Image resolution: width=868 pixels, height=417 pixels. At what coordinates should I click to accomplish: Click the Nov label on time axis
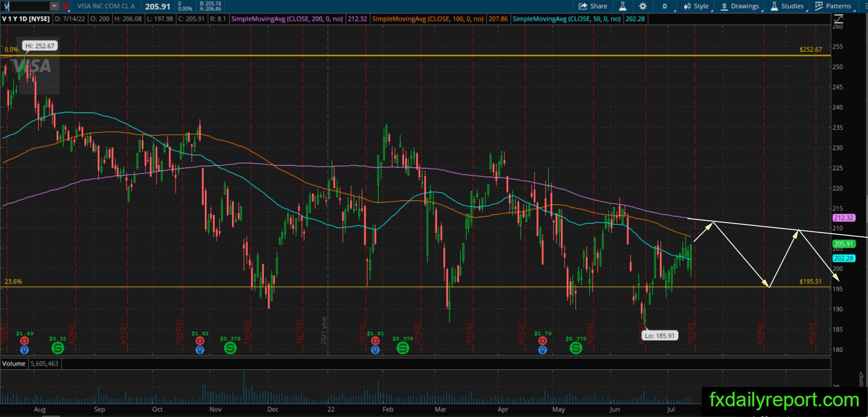(215, 409)
